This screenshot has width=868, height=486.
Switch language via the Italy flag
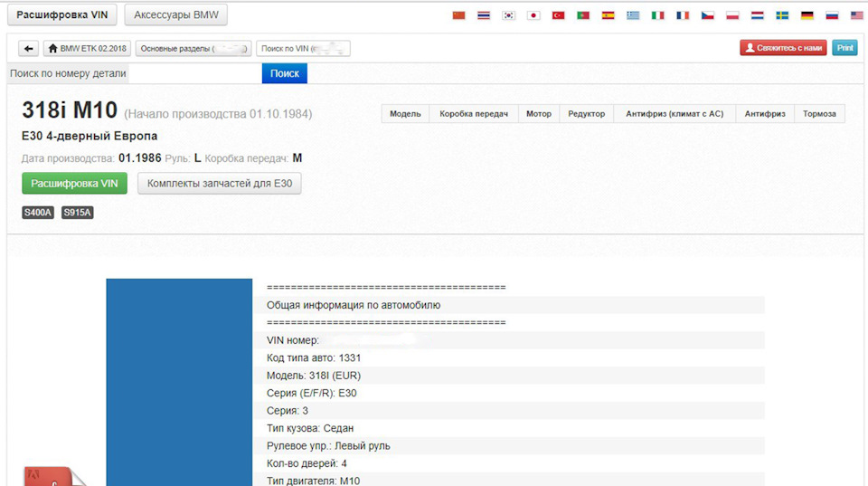[x=657, y=15]
